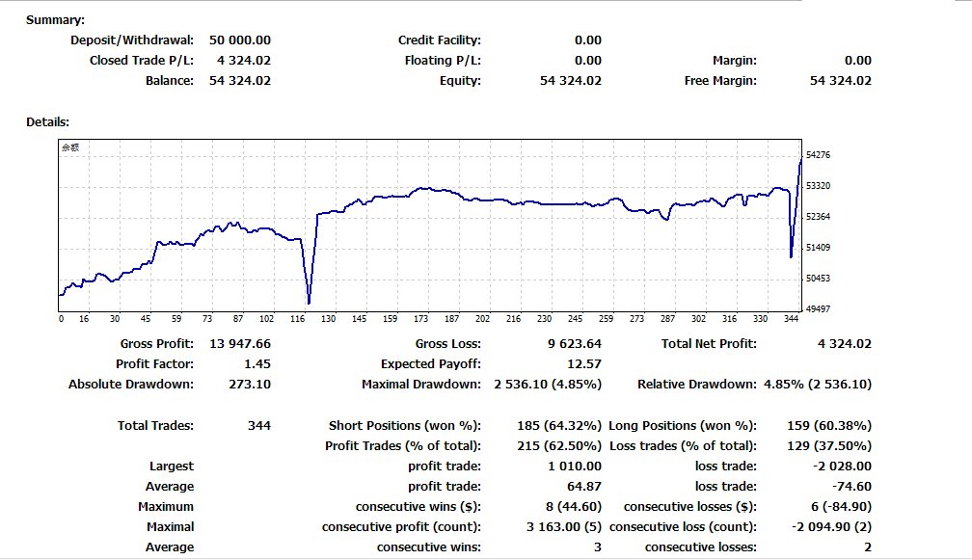This screenshot has width=972, height=560.
Task: Select the chart axis value "49497"
Action: click(x=819, y=309)
